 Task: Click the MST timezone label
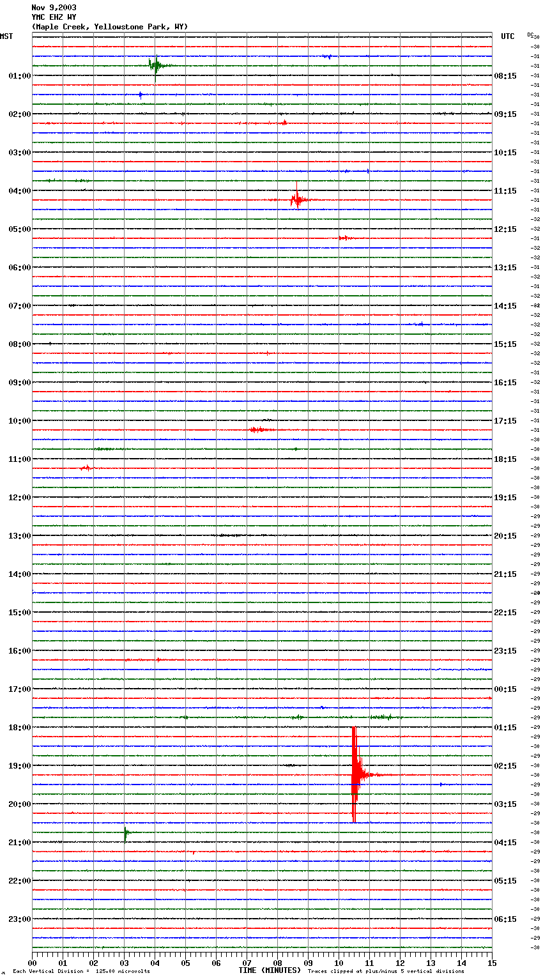click(6, 36)
